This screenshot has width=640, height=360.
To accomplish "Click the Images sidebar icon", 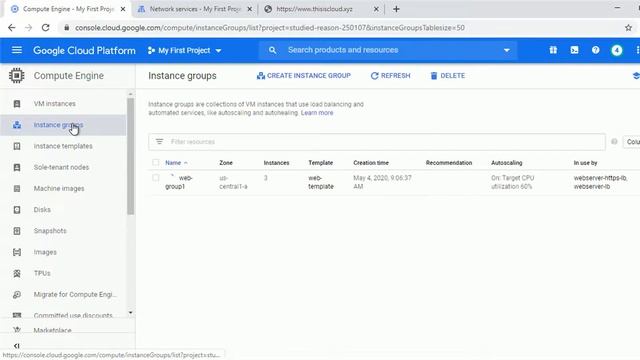I will 17,252.
